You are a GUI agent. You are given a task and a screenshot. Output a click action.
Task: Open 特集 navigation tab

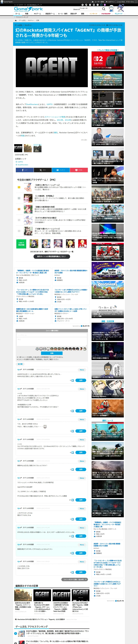point(27,14)
